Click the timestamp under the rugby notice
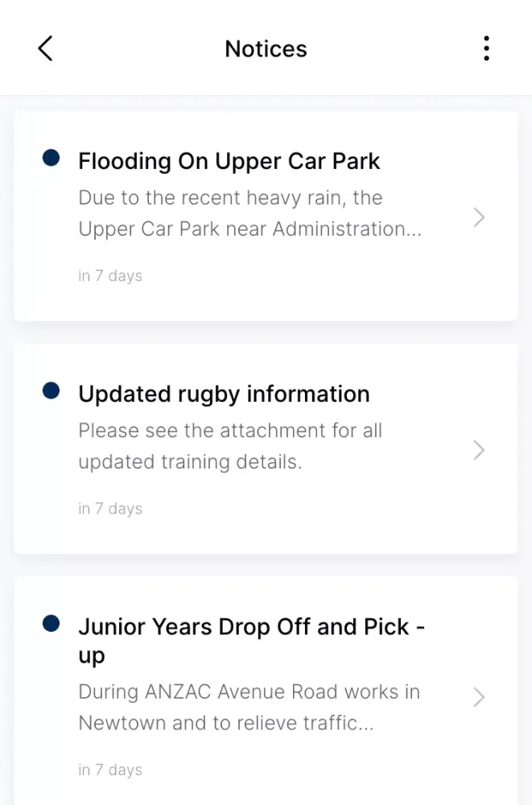Screen dimensions: 532x805 pos(110,509)
